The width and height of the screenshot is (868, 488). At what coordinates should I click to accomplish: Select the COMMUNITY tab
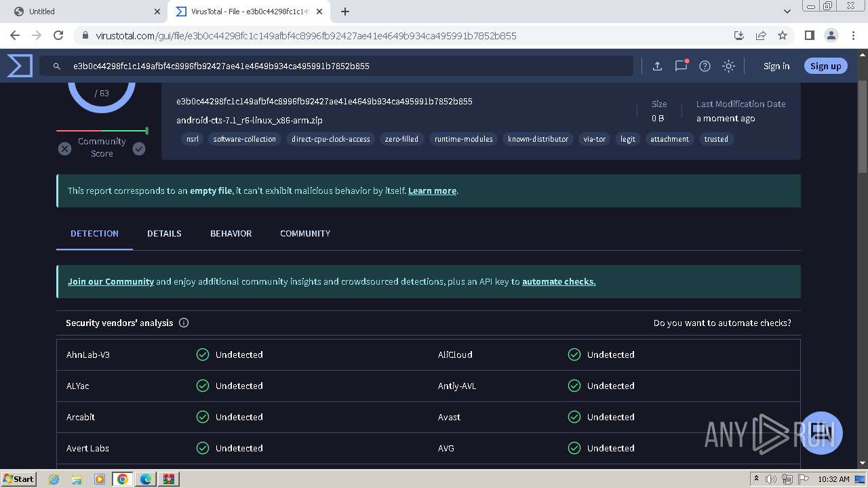305,233
